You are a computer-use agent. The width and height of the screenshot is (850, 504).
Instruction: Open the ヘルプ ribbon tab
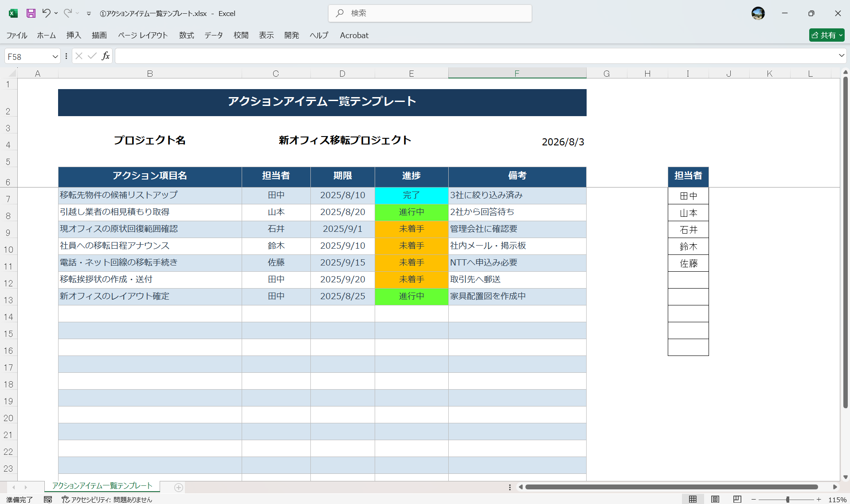[319, 35]
